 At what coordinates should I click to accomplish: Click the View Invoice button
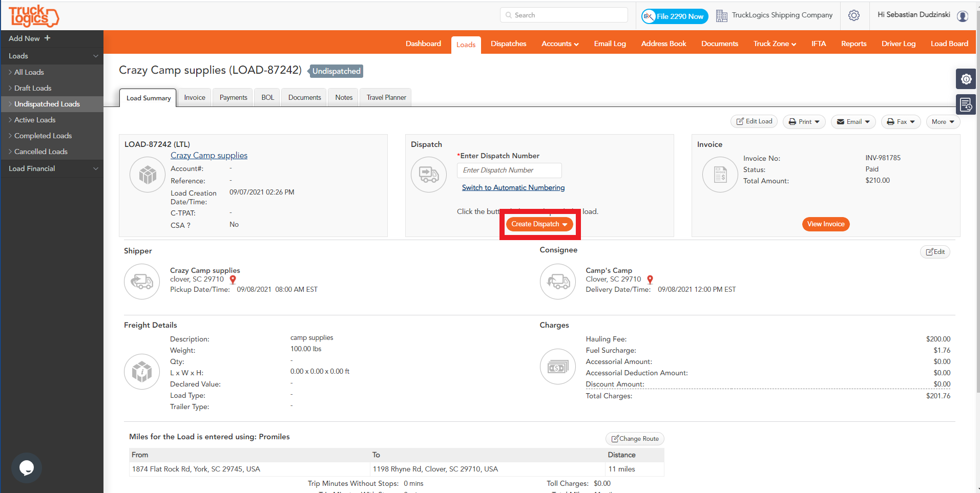click(826, 224)
